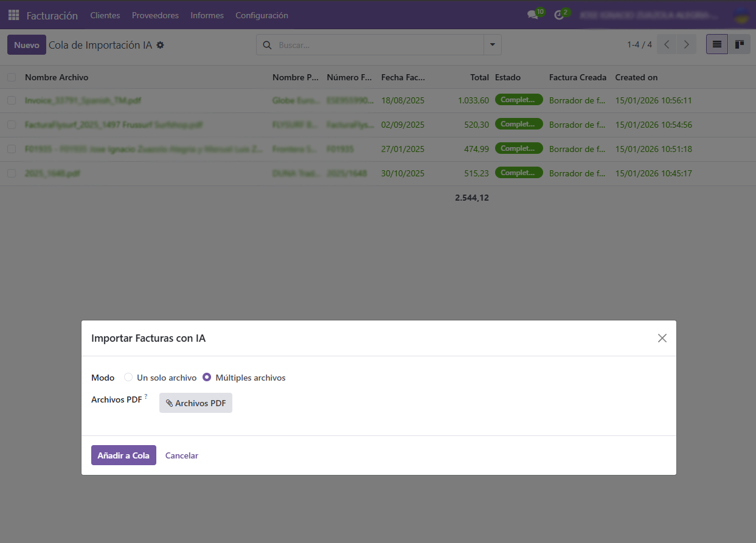756x543 pixels.
Task: Switch to list view
Action: (716, 44)
